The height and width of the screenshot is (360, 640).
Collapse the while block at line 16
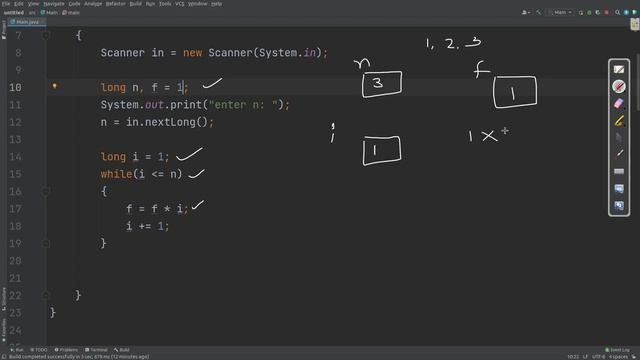point(46,191)
